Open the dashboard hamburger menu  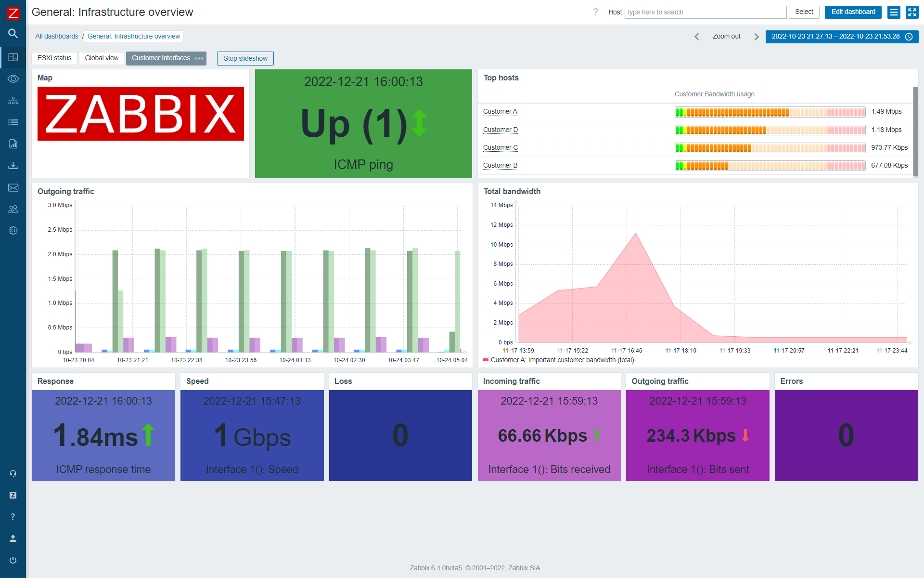coord(893,12)
